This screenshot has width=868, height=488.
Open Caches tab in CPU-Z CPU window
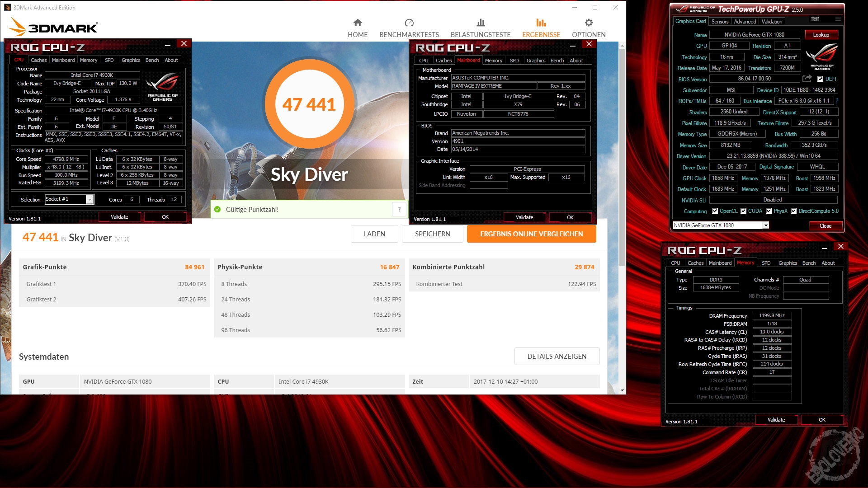point(38,60)
